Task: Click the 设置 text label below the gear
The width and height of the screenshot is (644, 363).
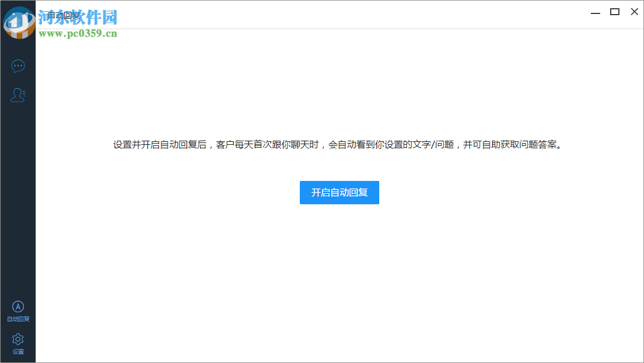Action: (18, 351)
